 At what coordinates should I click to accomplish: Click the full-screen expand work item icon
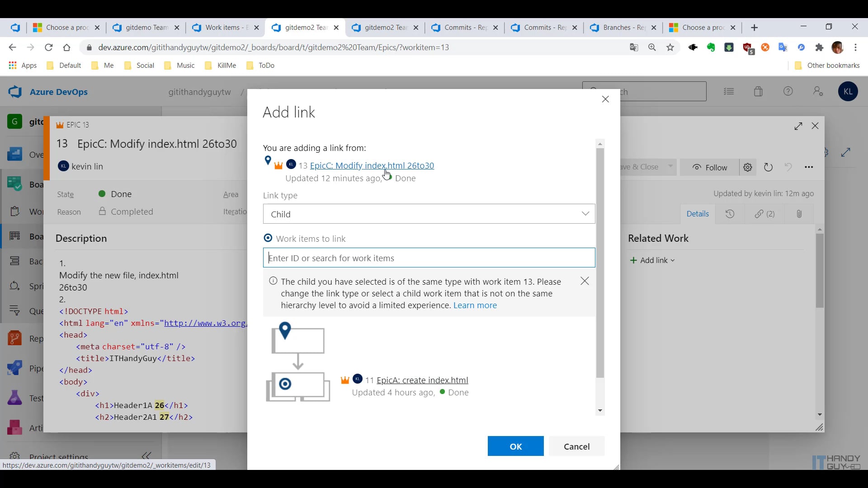798,126
